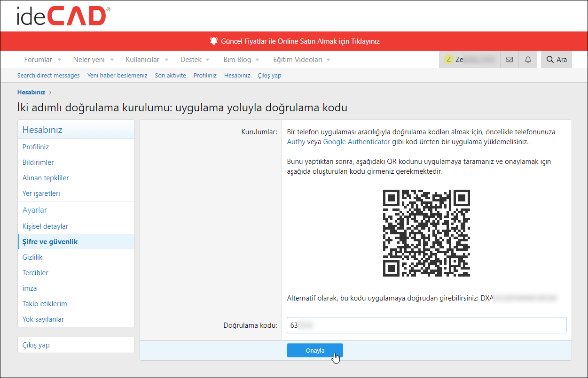Select Profiliniz in the sidebar
Viewport: 588px width, 378px height.
click(76, 147)
